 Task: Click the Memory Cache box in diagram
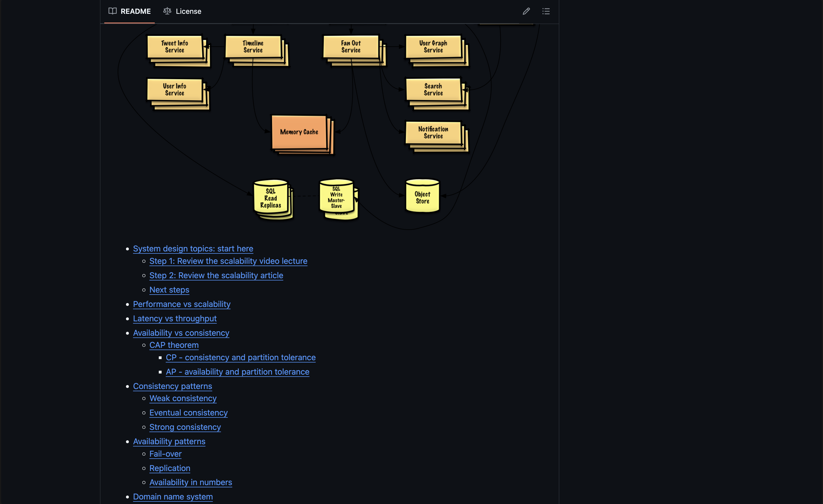coord(299,132)
